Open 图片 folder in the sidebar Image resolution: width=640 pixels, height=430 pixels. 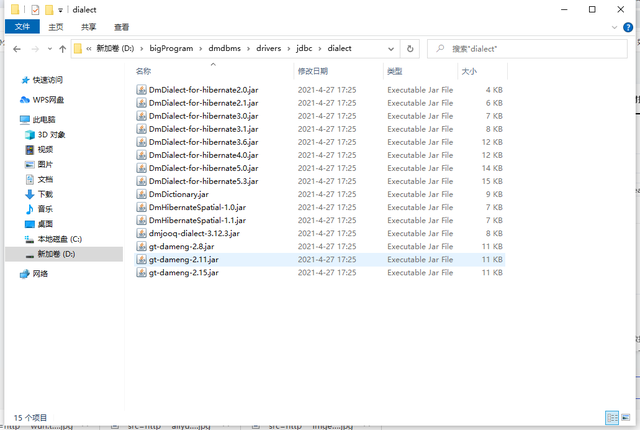coord(45,164)
